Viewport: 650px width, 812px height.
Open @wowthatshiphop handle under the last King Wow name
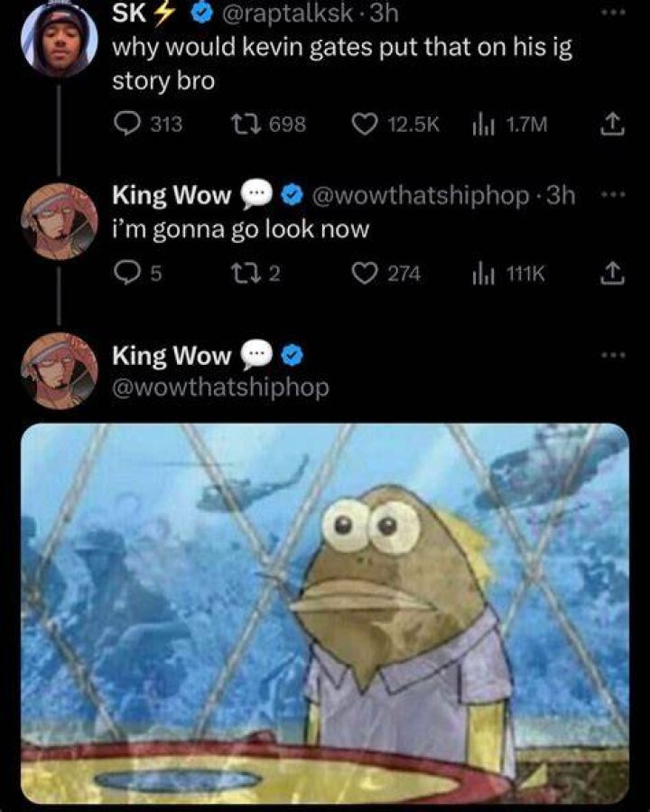pyautogui.click(x=221, y=387)
